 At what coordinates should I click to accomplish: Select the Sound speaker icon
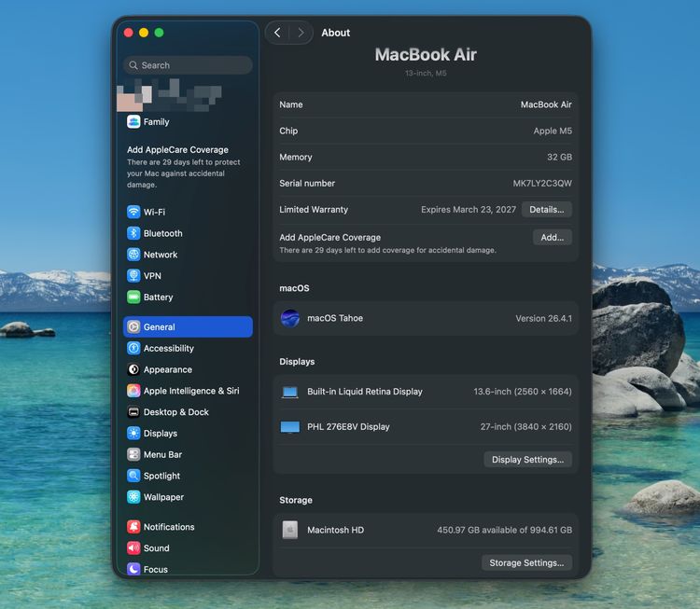click(x=133, y=547)
